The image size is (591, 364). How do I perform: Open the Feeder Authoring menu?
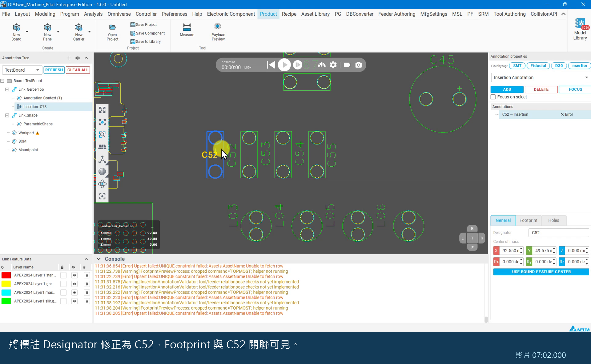click(x=397, y=14)
